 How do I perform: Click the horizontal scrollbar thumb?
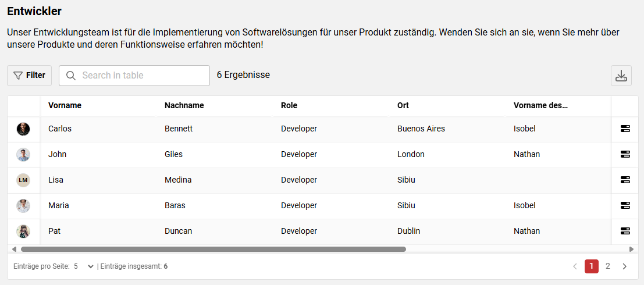click(213, 249)
